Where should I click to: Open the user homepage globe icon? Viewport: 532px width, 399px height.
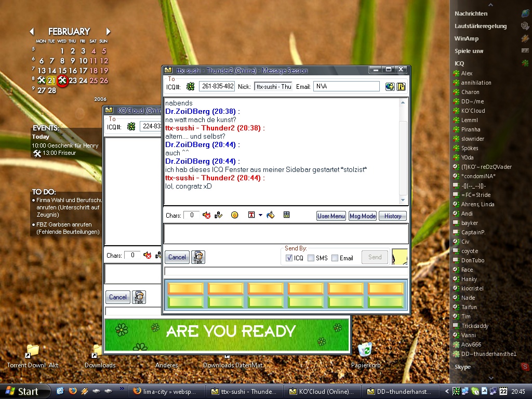[390, 86]
